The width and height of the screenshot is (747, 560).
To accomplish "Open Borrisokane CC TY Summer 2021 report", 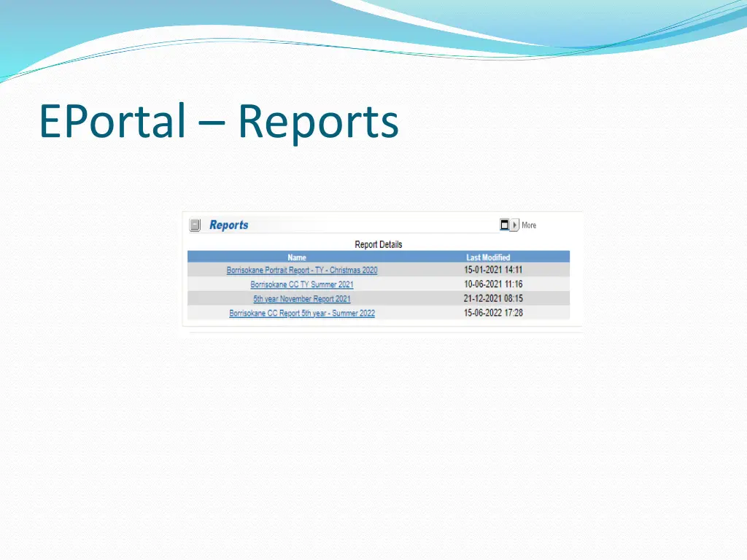I will 302,284.
